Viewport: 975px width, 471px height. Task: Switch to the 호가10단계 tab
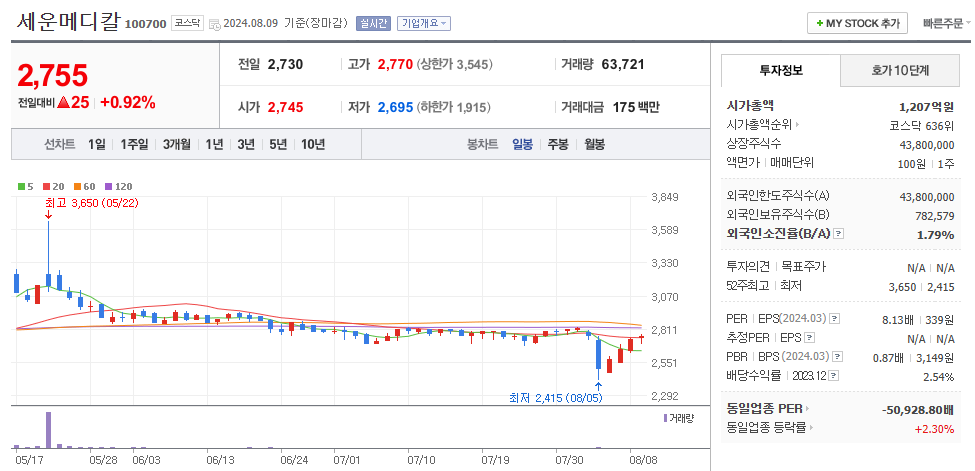(x=900, y=70)
